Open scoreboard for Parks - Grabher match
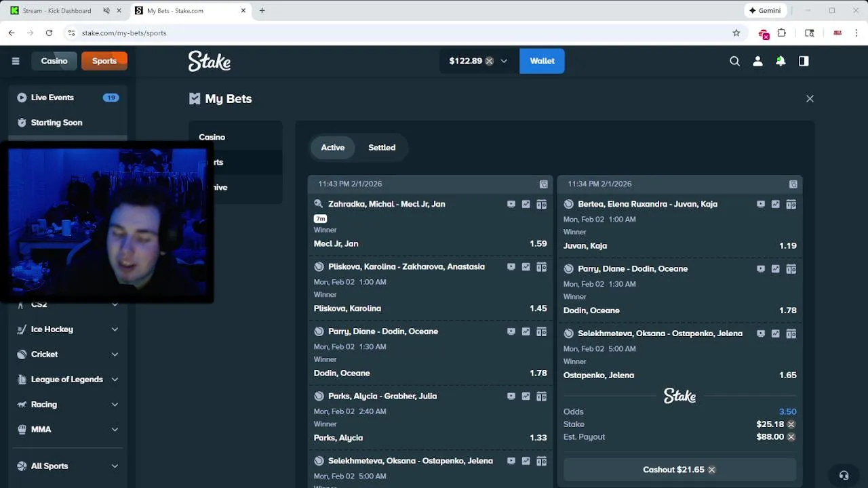Viewport: 868px width, 488px height. 541,396
